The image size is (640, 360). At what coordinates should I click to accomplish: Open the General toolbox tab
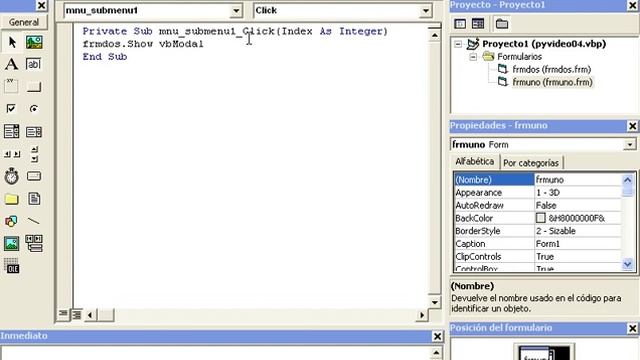click(x=24, y=22)
